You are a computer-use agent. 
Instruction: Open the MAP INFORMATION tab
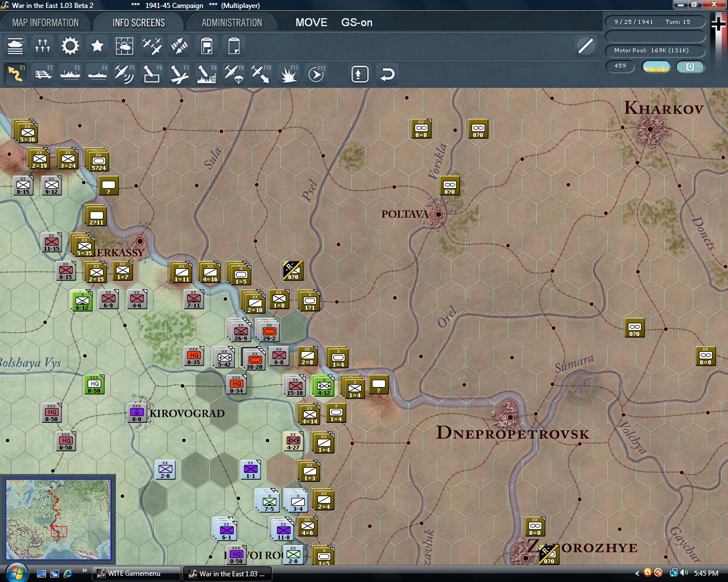pyautogui.click(x=45, y=23)
